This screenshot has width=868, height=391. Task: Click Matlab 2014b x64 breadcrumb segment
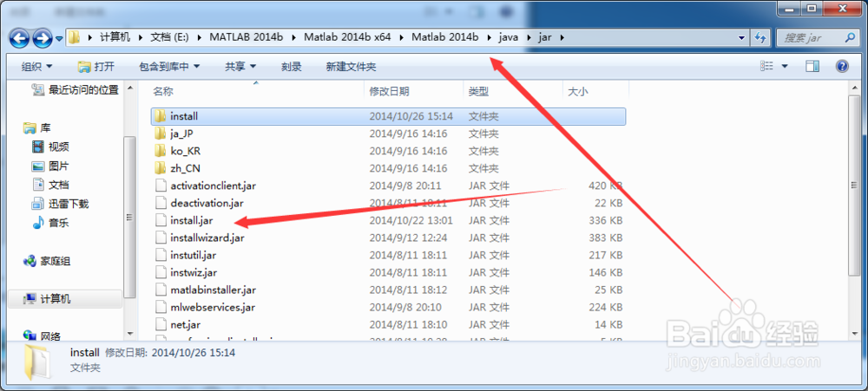[x=347, y=37]
